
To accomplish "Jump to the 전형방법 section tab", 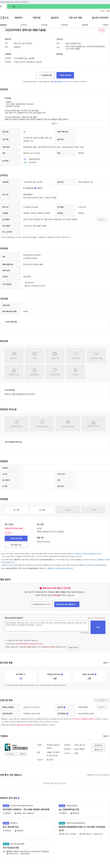I will click(x=85, y=25).
